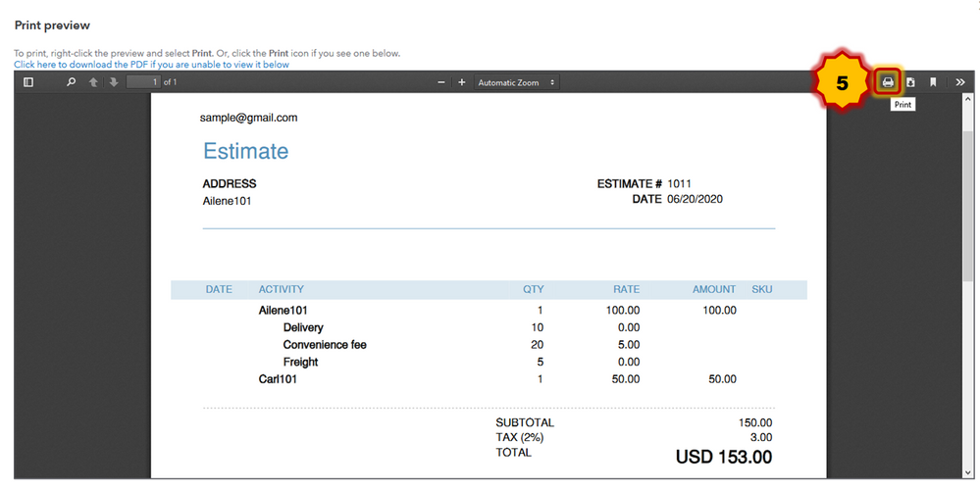
Task: Click the ACTIVITY column header
Action: pos(281,289)
